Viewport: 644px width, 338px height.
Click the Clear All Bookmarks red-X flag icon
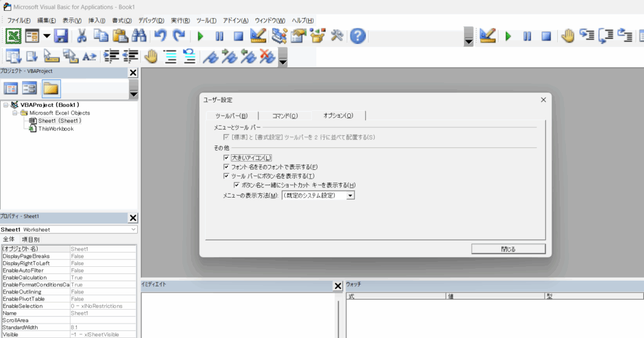coord(267,57)
